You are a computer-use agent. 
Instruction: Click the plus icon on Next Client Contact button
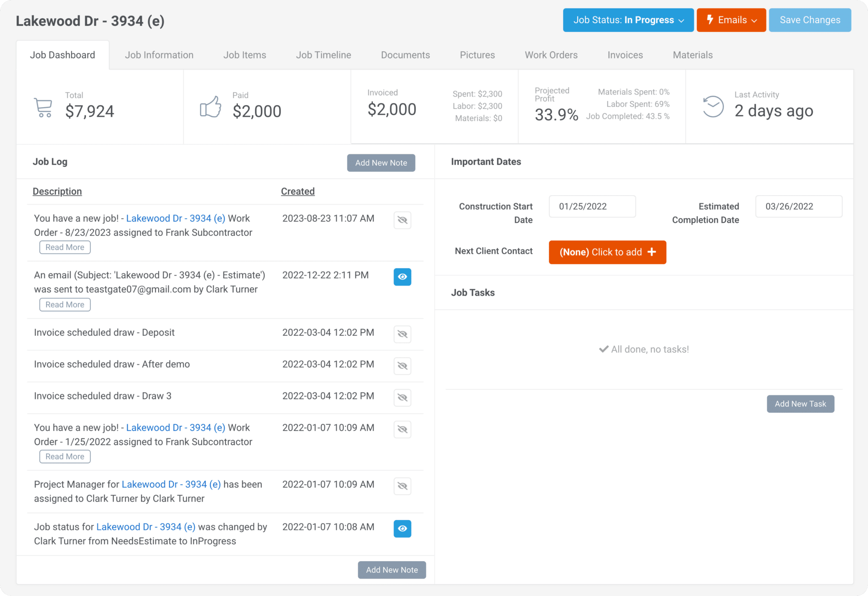point(652,252)
